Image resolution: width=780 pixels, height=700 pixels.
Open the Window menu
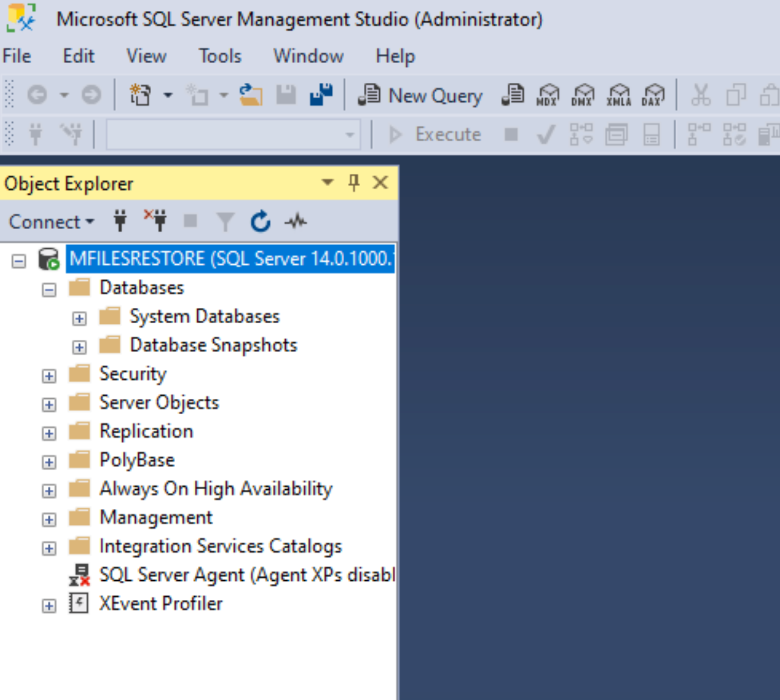308,56
